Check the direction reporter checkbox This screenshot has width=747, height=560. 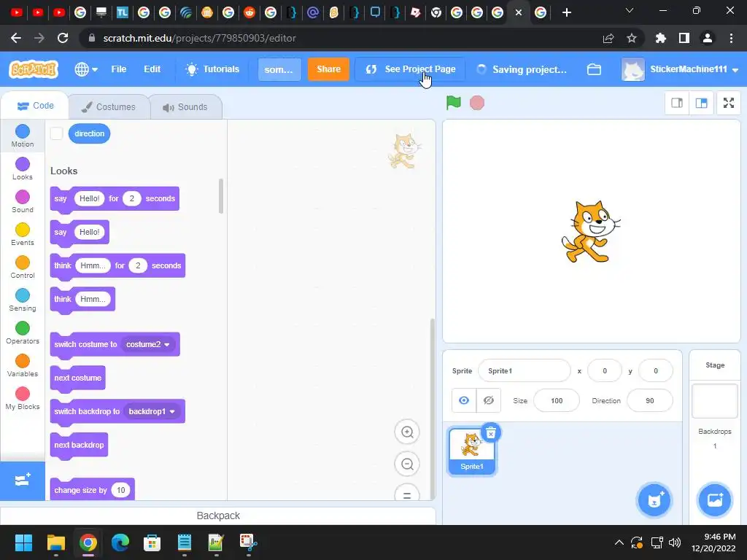(57, 133)
